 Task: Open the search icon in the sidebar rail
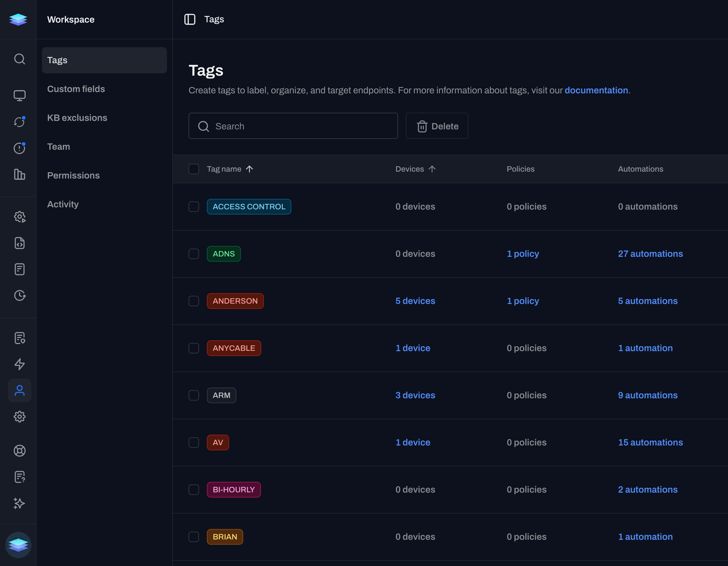[19, 59]
